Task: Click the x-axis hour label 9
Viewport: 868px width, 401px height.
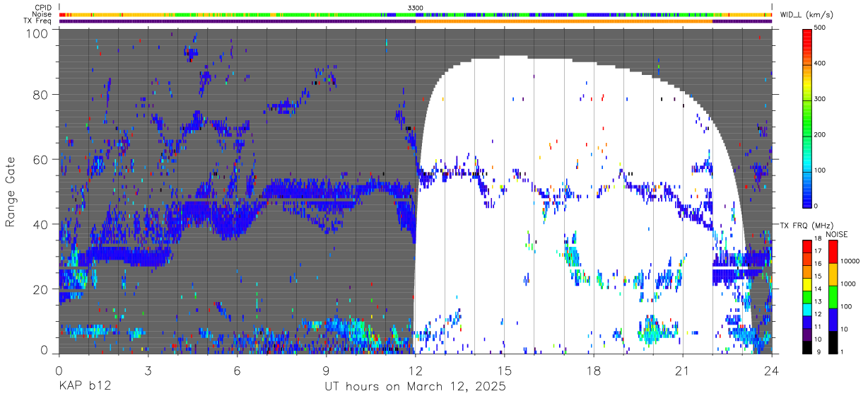Action: pyautogui.click(x=326, y=370)
